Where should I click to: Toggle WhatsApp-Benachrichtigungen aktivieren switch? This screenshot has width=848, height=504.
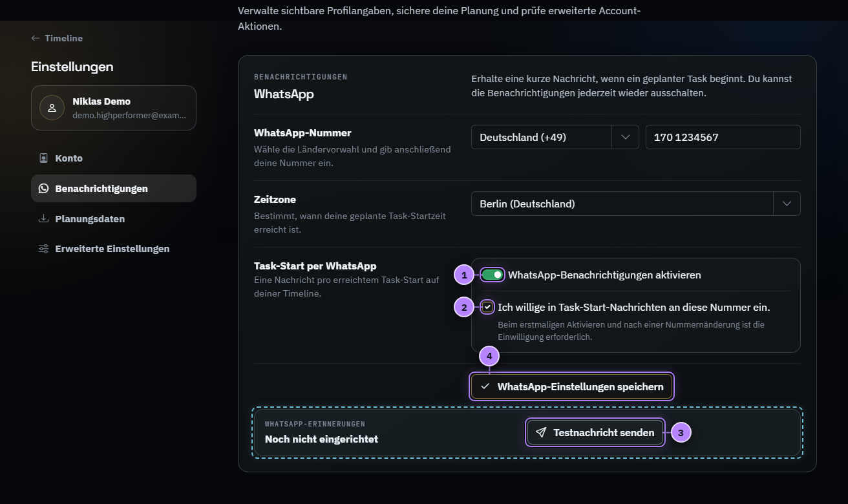click(493, 275)
